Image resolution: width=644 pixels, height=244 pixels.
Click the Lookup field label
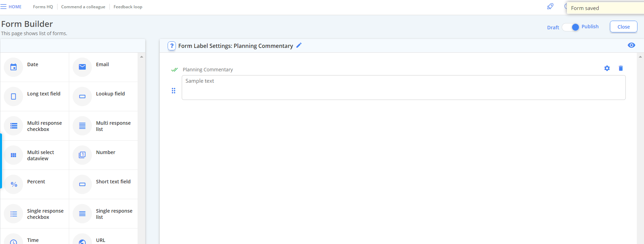(110, 94)
